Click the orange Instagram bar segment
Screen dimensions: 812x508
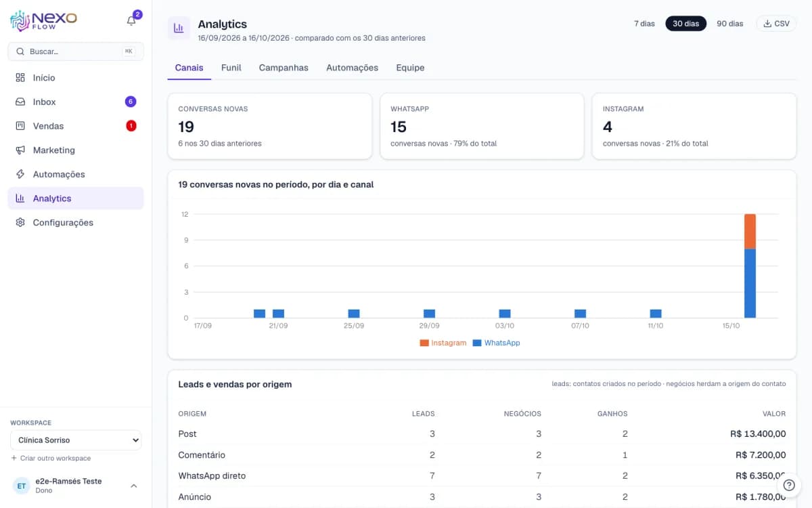(x=750, y=232)
